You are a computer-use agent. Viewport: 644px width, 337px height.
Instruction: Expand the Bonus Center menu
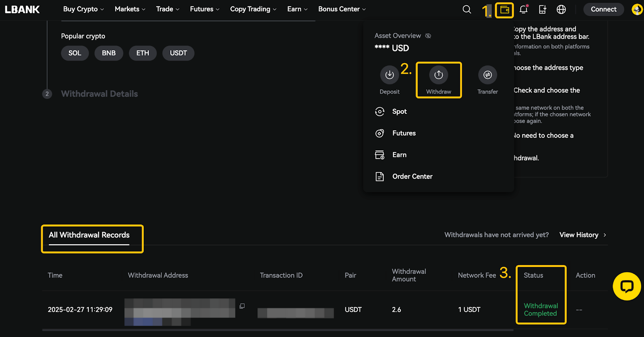pyautogui.click(x=342, y=9)
